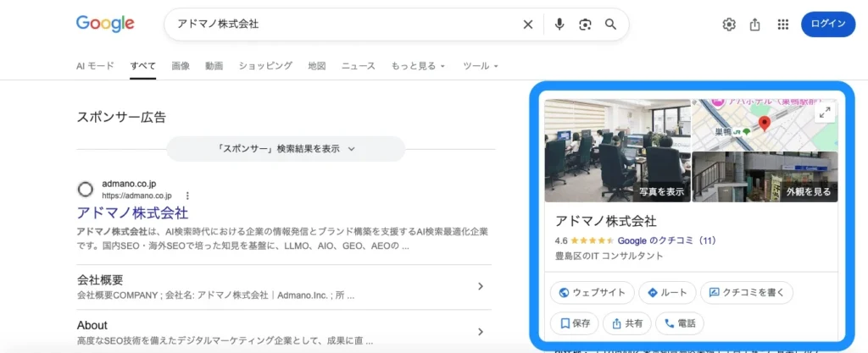
Task: Click 写真を表示 on the office photo
Action: click(x=661, y=192)
